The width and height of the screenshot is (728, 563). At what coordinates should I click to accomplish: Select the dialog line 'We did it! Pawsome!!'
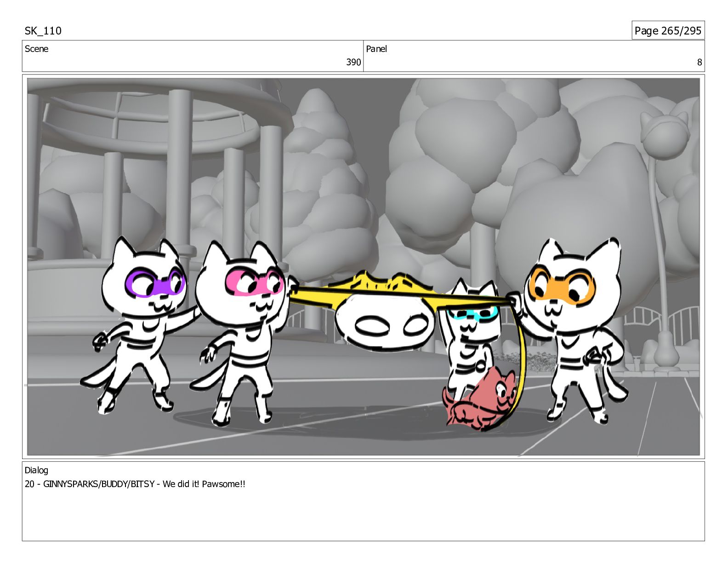(204, 484)
